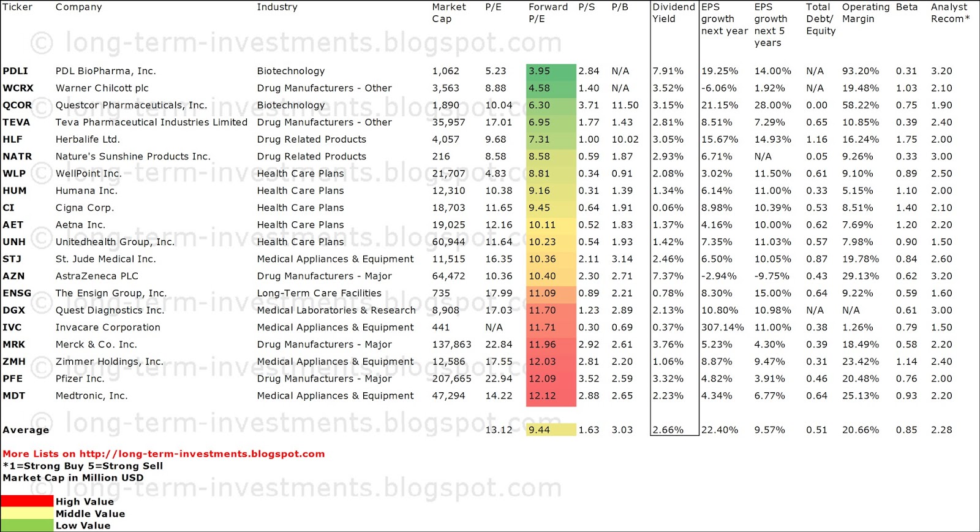980x532 pixels.
Task: Click company name Cigna Corp.
Action: click(x=85, y=208)
